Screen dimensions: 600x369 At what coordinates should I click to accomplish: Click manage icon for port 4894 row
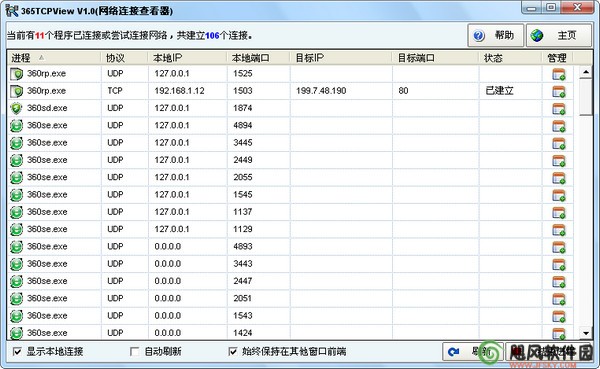558,126
